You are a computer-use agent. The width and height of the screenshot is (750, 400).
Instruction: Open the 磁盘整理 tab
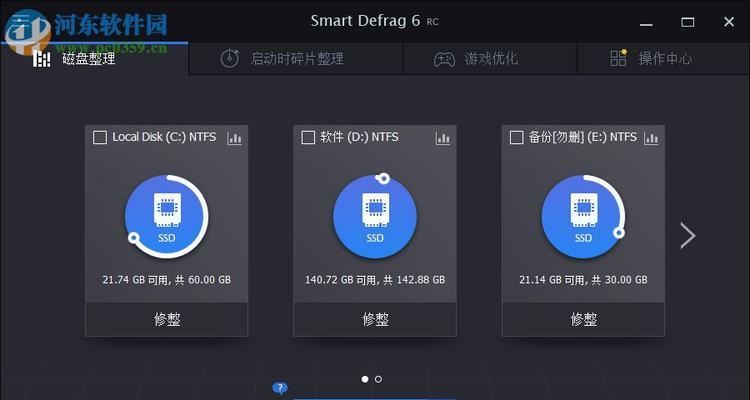(x=94, y=59)
